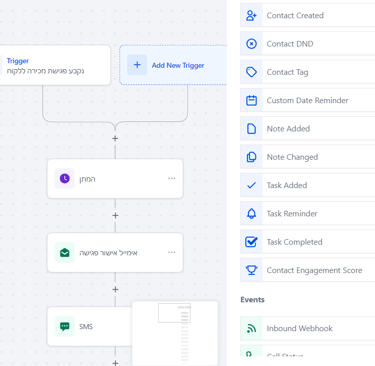Open the המתן wait step card

tap(115, 179)
